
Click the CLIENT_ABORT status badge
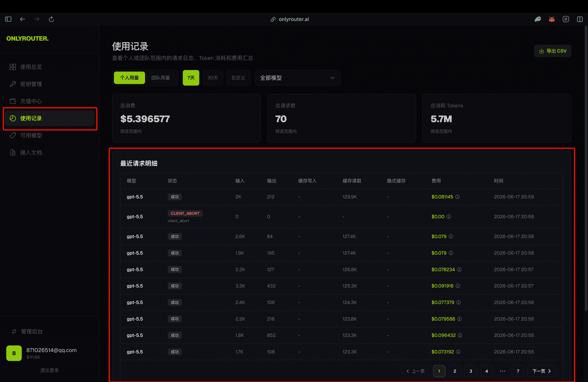point(185,213)
